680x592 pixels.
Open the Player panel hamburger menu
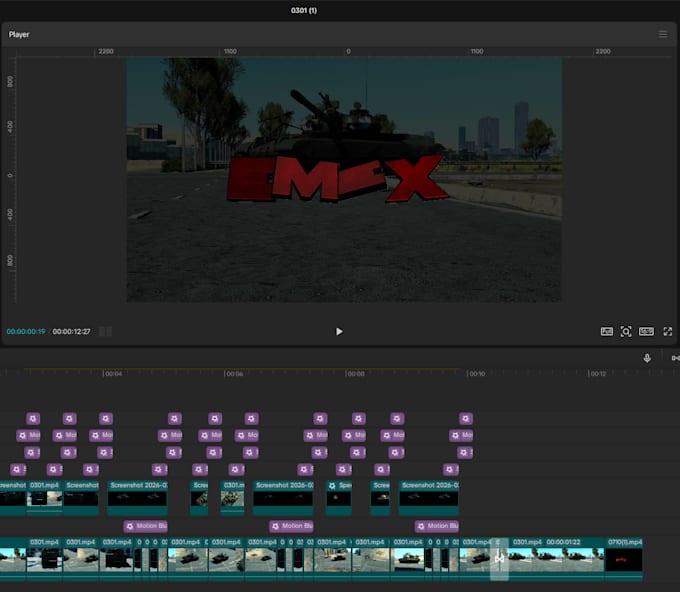(x=663, y=34)
